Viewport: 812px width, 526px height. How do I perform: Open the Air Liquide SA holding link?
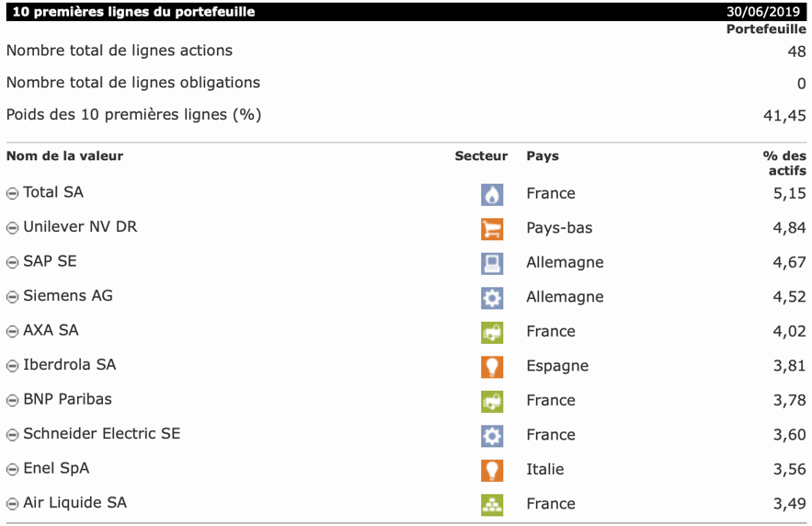point(74,503)
